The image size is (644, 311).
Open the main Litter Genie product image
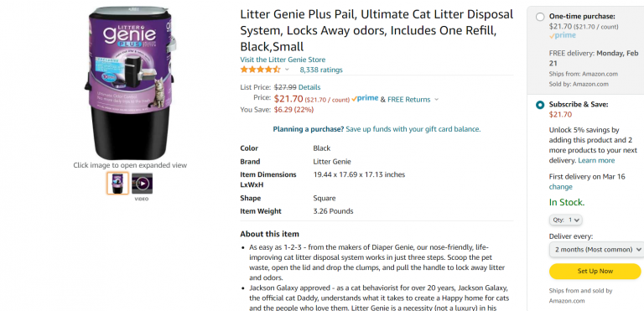point(130,83)
